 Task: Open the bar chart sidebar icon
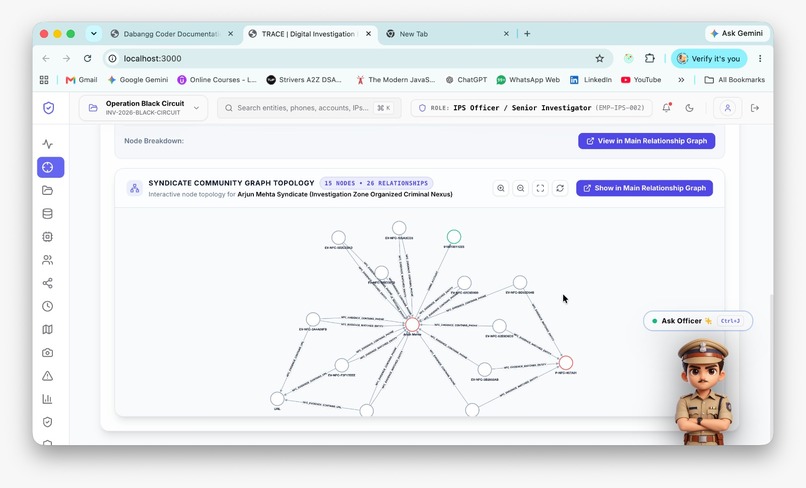tap(48, 399)
